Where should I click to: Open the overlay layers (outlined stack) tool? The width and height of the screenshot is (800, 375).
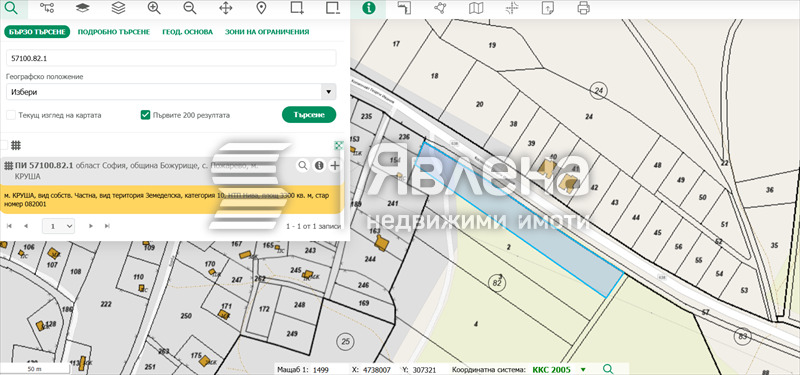click(x=118, y=8)
